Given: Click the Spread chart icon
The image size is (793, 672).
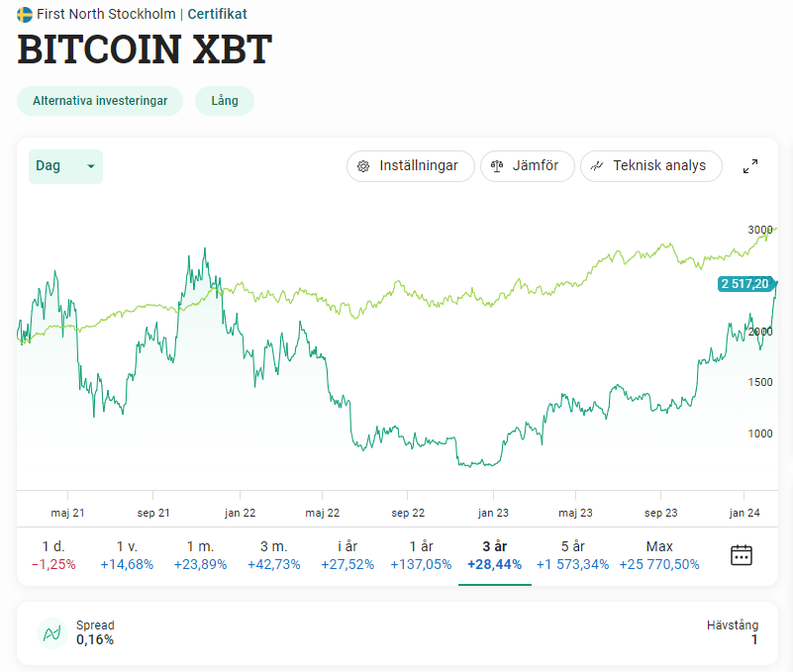Looking at the screenshot, I should point(50,633).
